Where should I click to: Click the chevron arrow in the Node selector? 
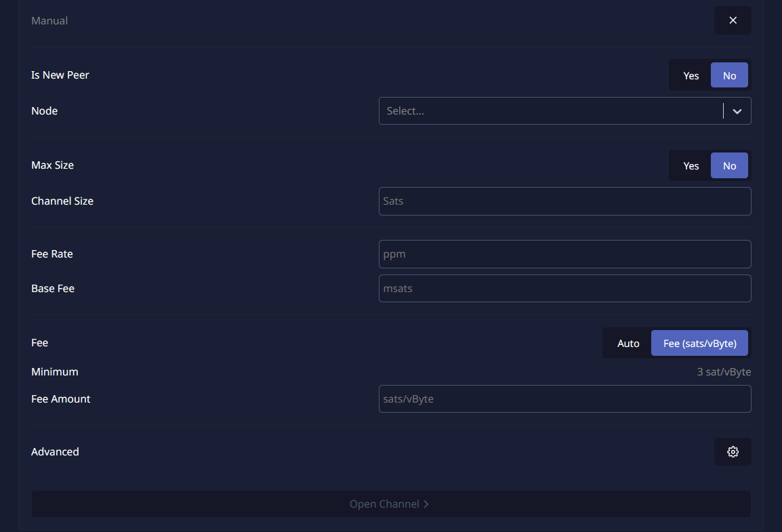pyautogui.click(x=737, y=111)
